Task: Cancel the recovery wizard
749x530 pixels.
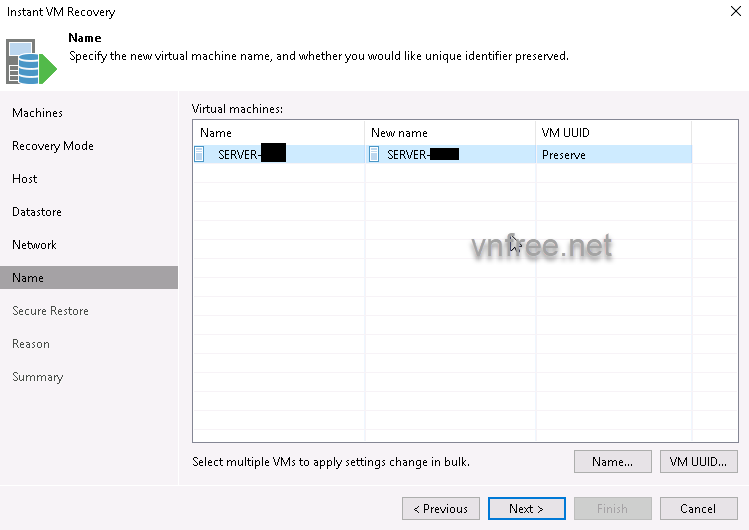Action: coord(699,509)
